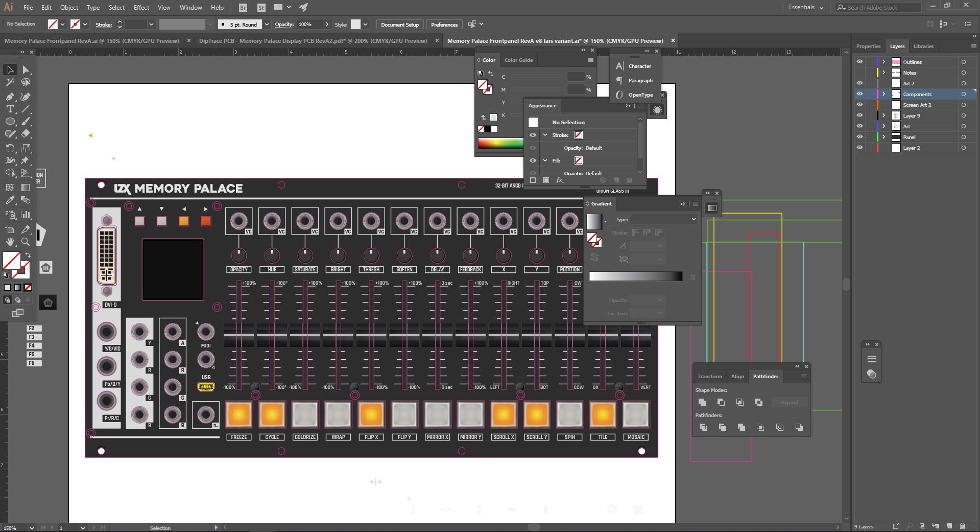
Task: Swap fill and stroke colors
Action: pyautogui.click(x=28, y=255)
